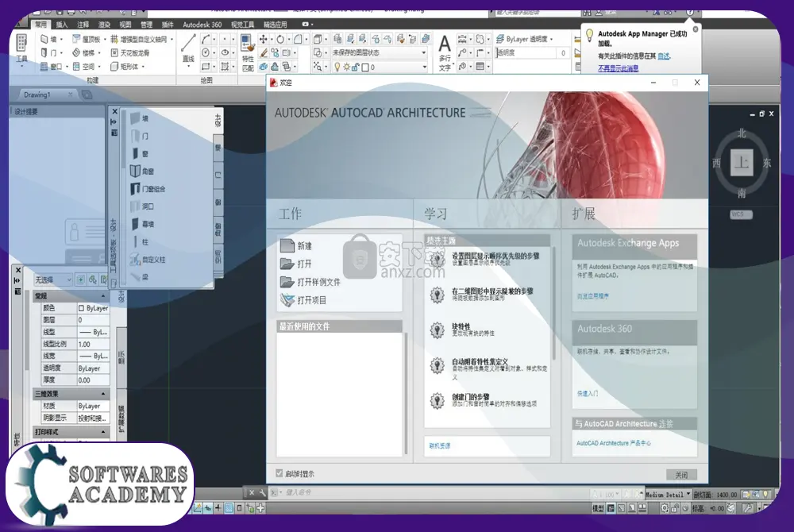Image resolution: width=794 pixels, height=532 pixels.
Task: Click the 颜色 ByLayer color value
Action: tap(93, 308)
